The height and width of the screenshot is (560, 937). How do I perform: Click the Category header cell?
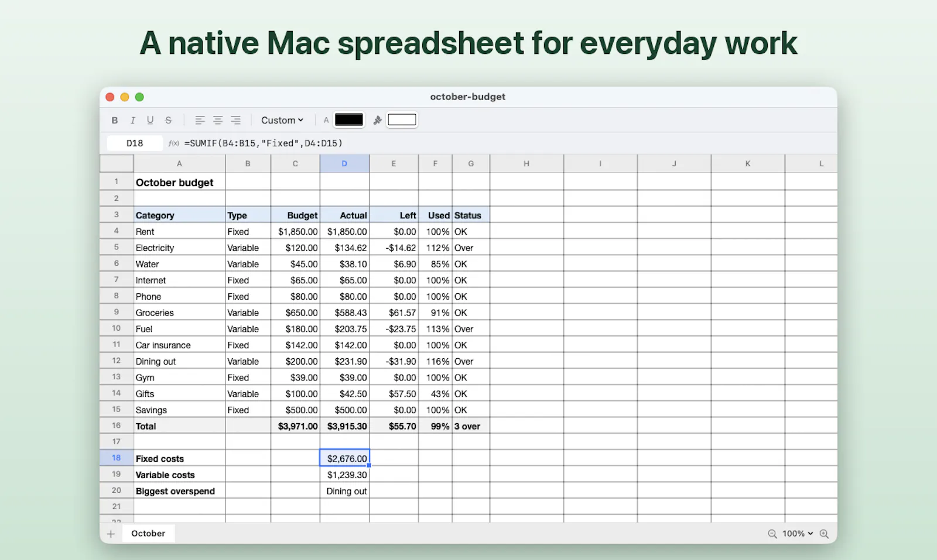[x=179, y=215]
